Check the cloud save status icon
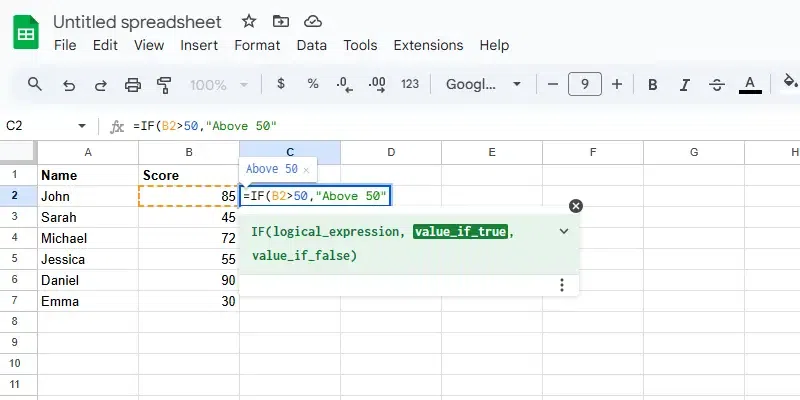The height and width of the screenshot is (400, 800). tap(312, 21)
